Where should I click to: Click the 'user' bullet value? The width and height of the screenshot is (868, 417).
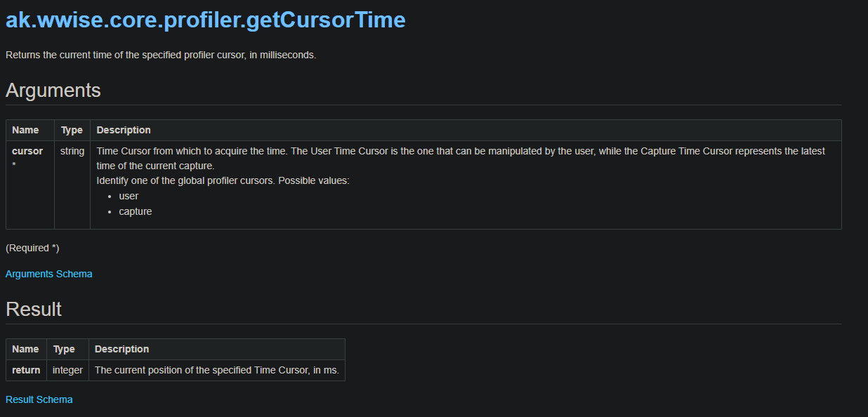(129, 196)
